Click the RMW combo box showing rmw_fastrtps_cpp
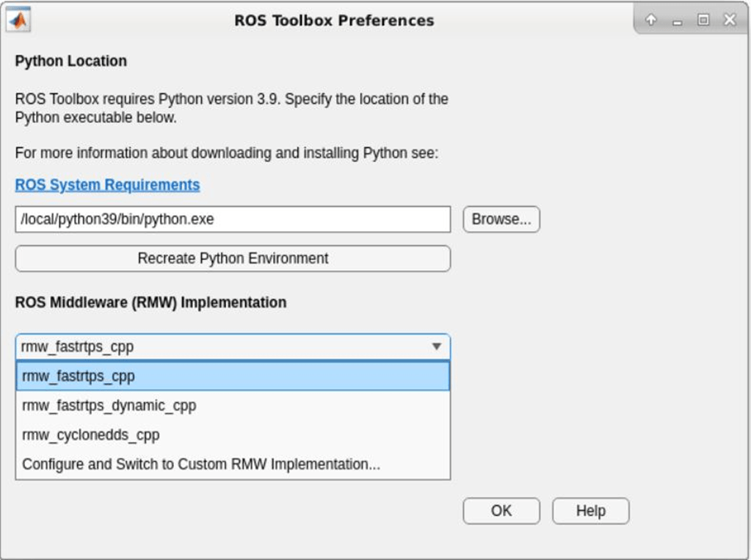 click(220, 346)
